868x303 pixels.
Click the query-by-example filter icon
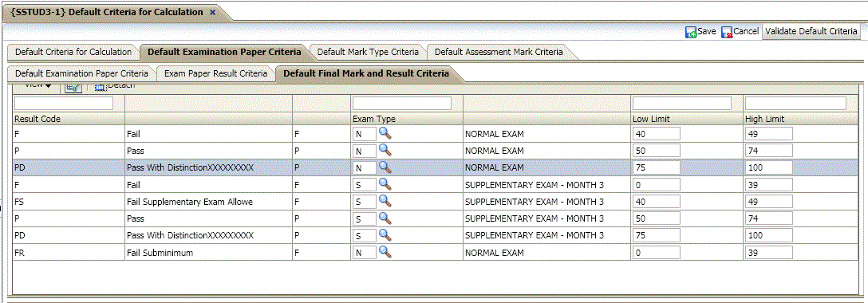(73, 87)
